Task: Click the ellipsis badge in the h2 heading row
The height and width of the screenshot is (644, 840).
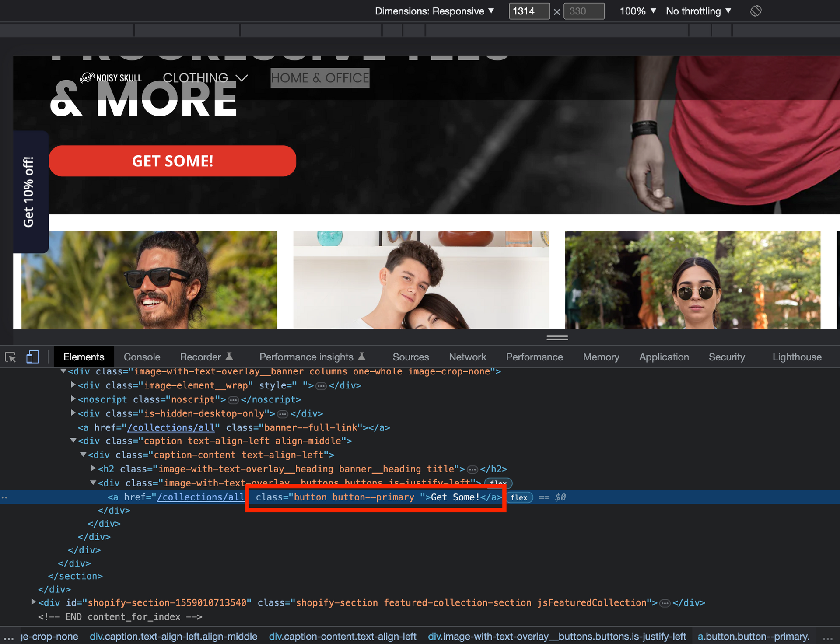Action: coord(472,470)
